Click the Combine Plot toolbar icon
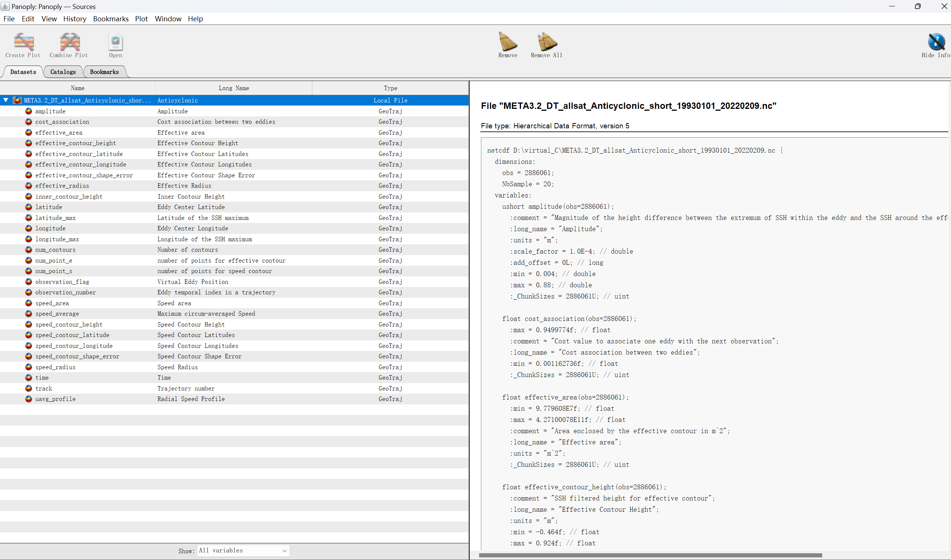This screenshot has height=560, width=951. 70,42
